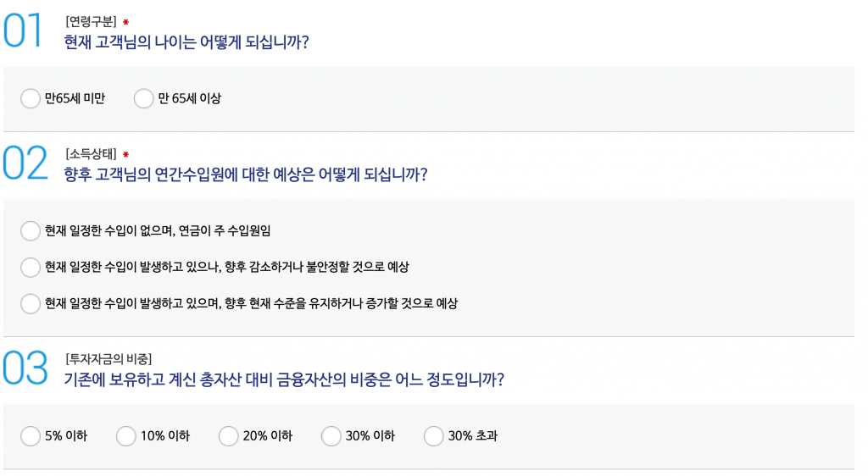Image resolution: width=868 pixels, height=476 pixels.
Task: Select the "30% 이하" asset ratio option
Action: [x=331, y=436]
